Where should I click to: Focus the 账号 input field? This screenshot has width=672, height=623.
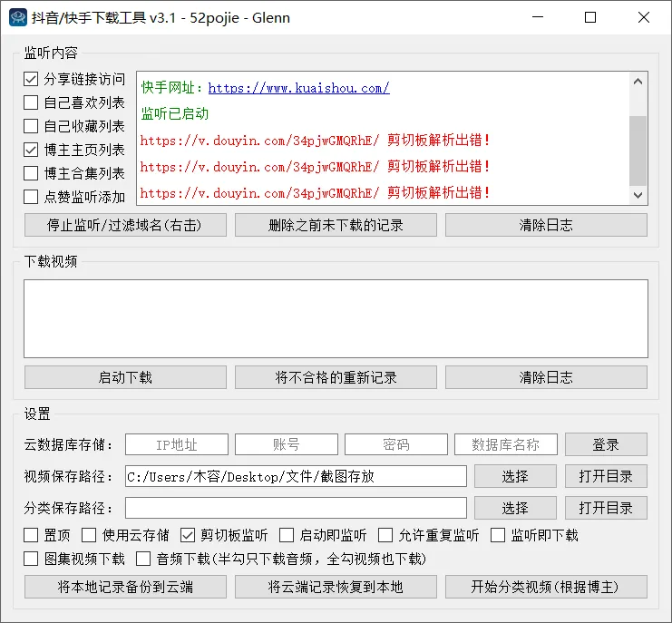[287, 444]
